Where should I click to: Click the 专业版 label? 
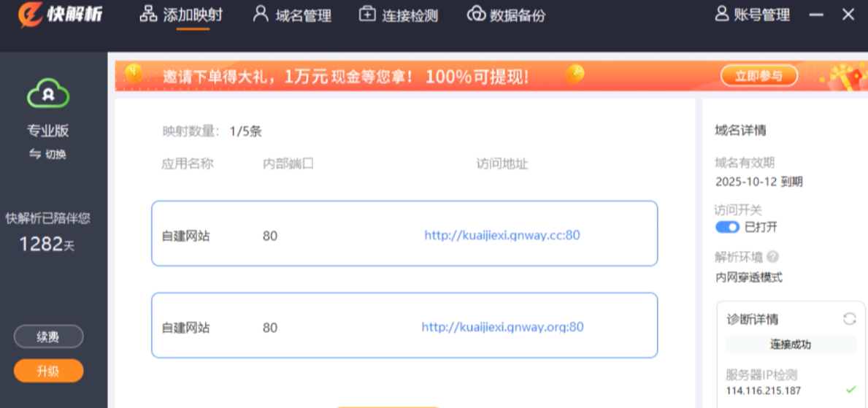point(48,131)
